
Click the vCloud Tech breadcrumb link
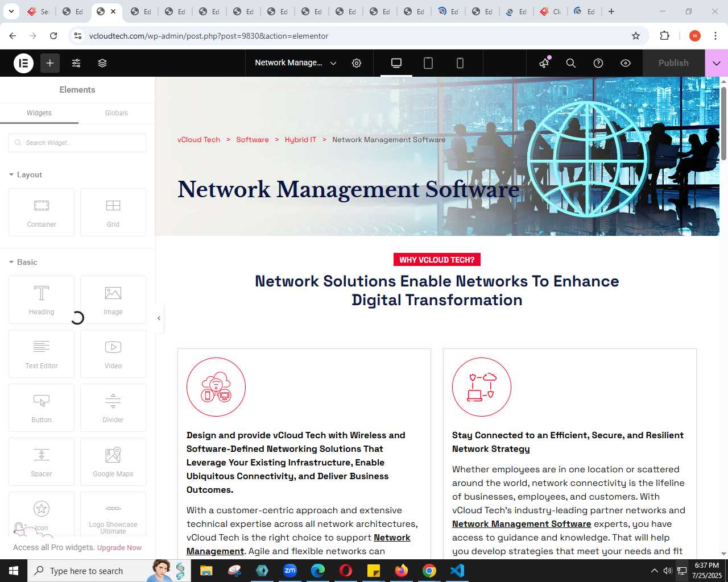198,140
